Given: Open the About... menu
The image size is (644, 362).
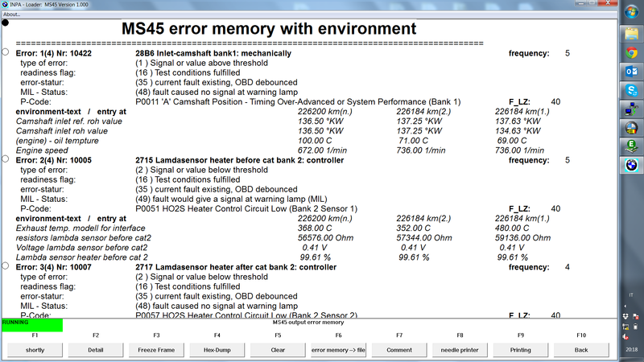Looking at the screenshot, I should 11,14.
